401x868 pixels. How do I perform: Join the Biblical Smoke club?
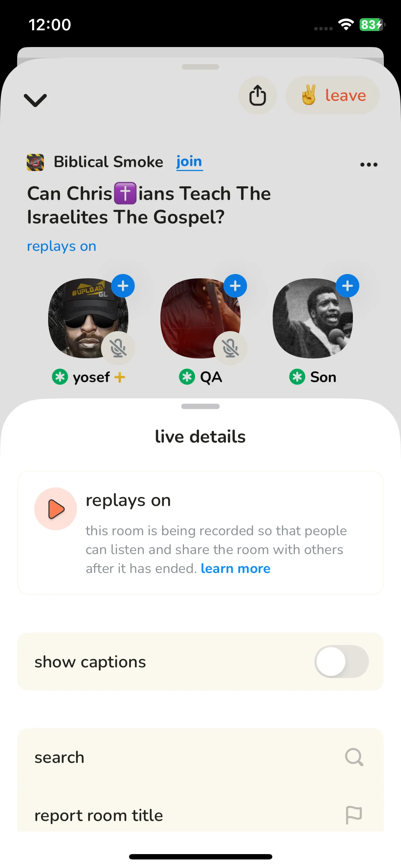tap(189, 162)
